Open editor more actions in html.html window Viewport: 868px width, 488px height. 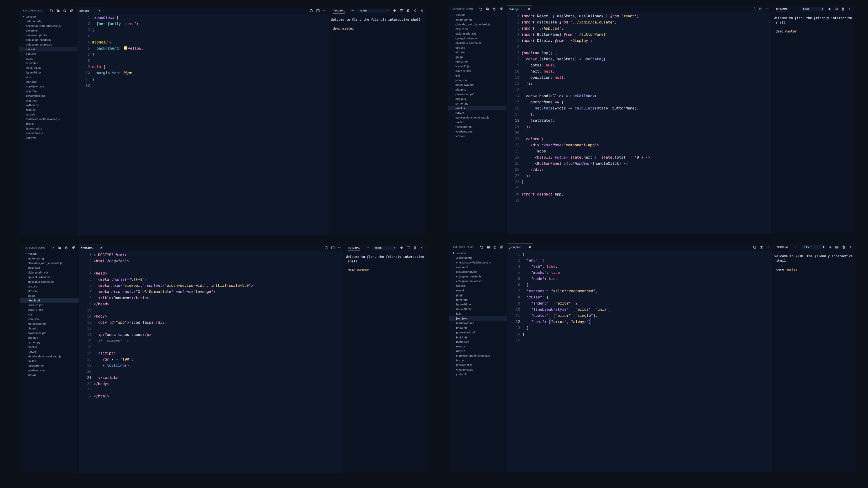340,248
